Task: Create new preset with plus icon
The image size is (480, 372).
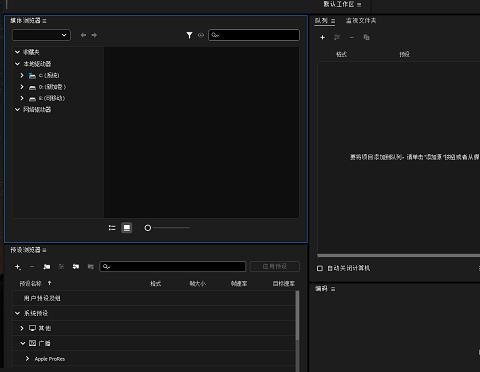Action: click(x=18, y=267)
